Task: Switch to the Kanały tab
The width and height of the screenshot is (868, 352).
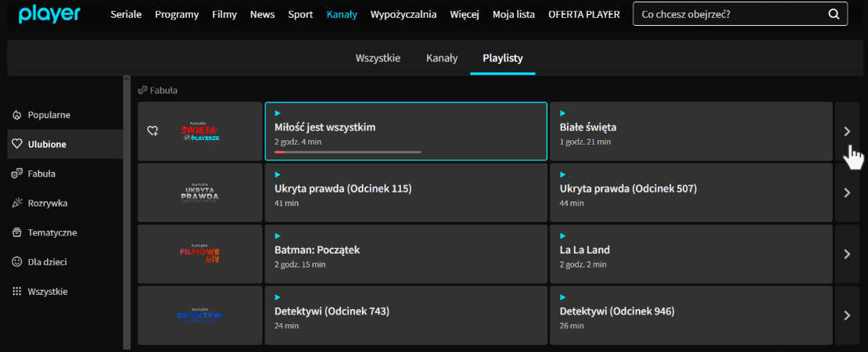Action: click(x=441, y=58)
